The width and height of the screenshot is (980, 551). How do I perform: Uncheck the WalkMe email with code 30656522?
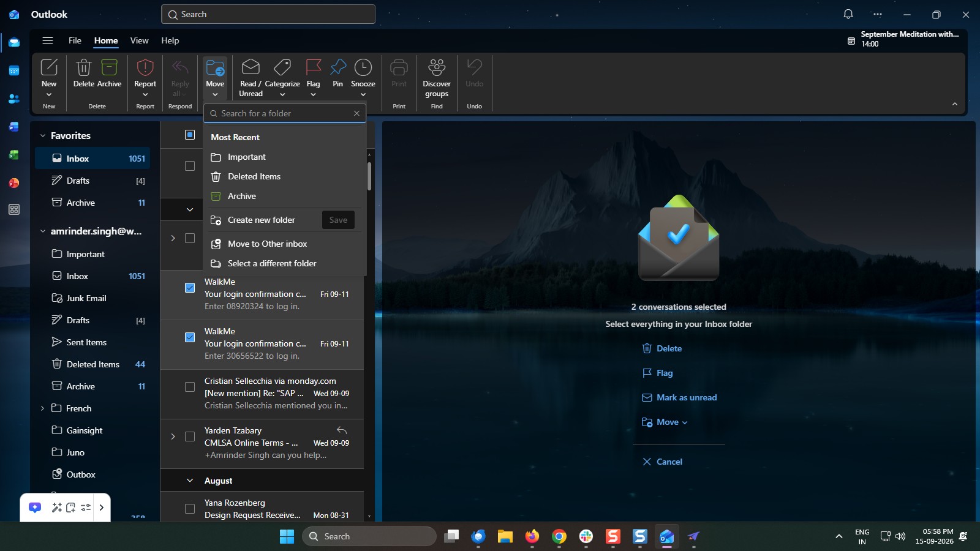pos(190,337)
